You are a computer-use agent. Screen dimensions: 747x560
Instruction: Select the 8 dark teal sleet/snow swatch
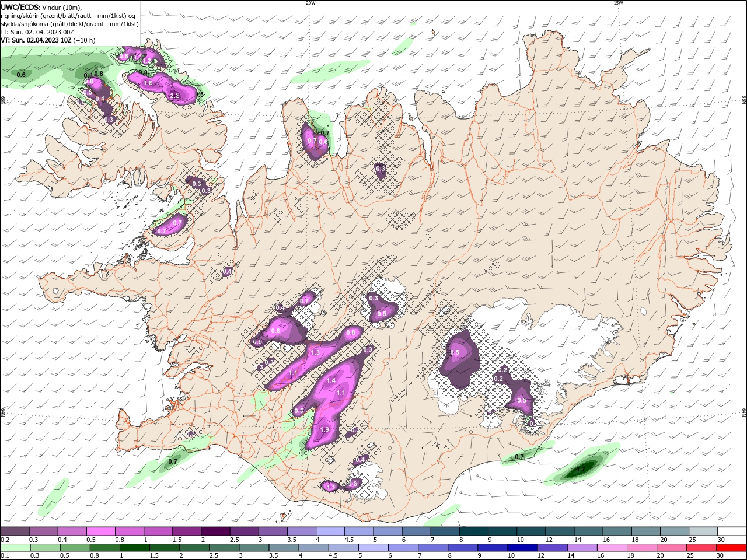pyautogui.click(x=473, y=531)
